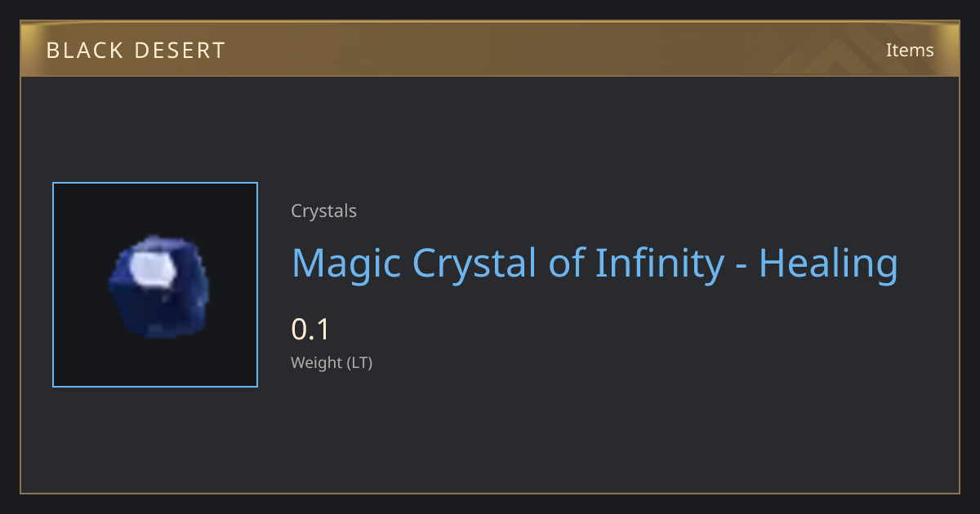Click the word Healing in the title
The width and height of the screenshot is (980, 514).
click(828, 264)
